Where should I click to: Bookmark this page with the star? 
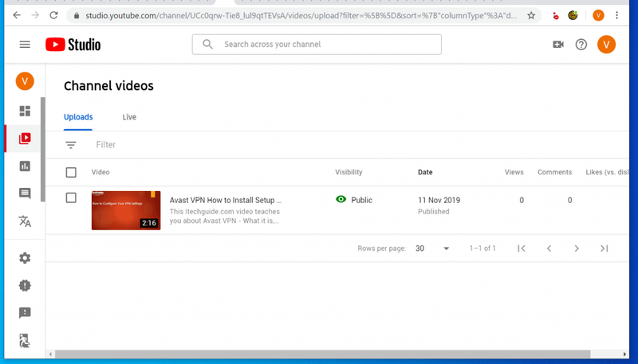pos(531,15)
